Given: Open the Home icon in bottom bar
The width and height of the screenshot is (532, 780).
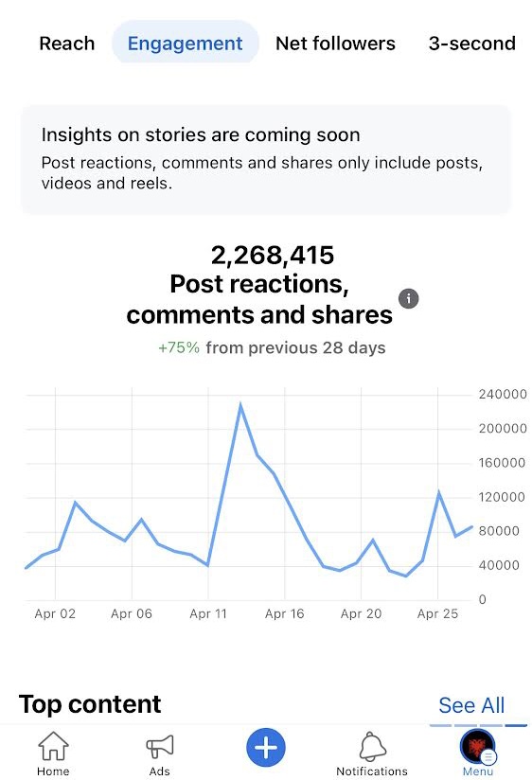Looking at the screenshot, I should click(53, 746).
